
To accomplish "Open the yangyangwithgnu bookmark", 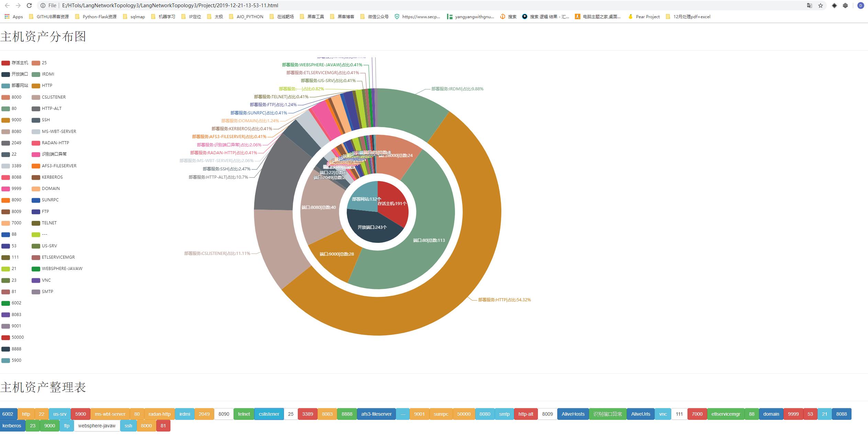I will point(471,16).
